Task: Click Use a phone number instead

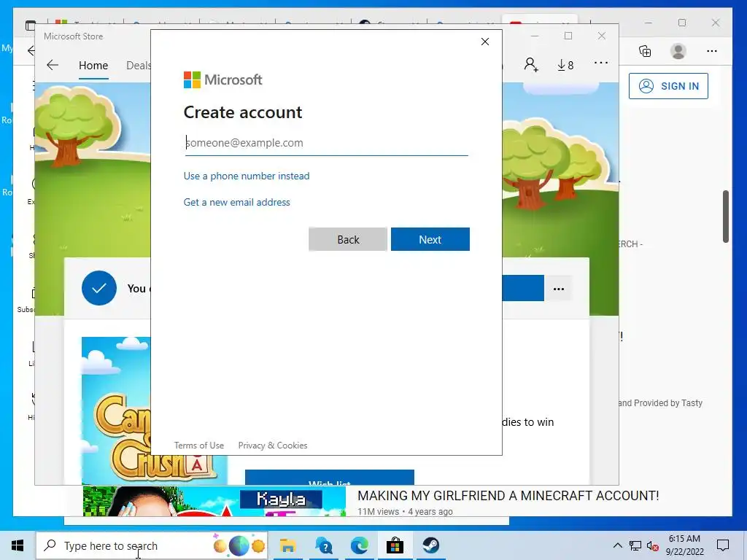Action: coord(247,176)
